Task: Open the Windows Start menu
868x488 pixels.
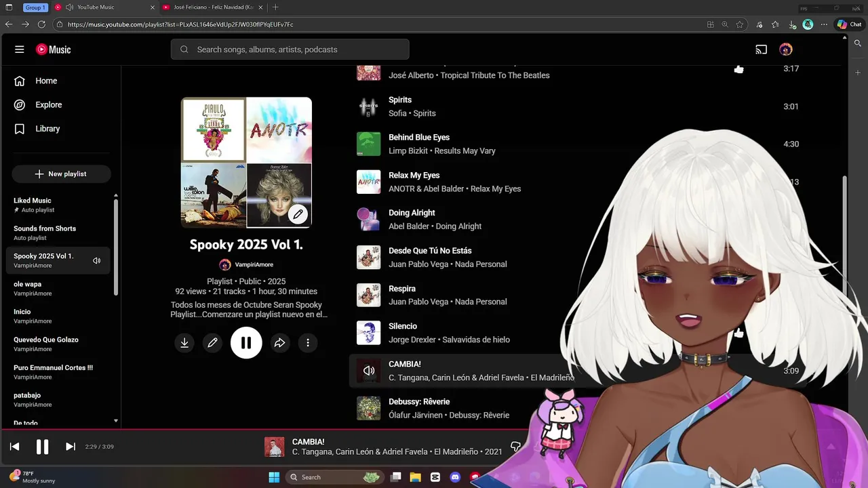Action: point(274,477)
